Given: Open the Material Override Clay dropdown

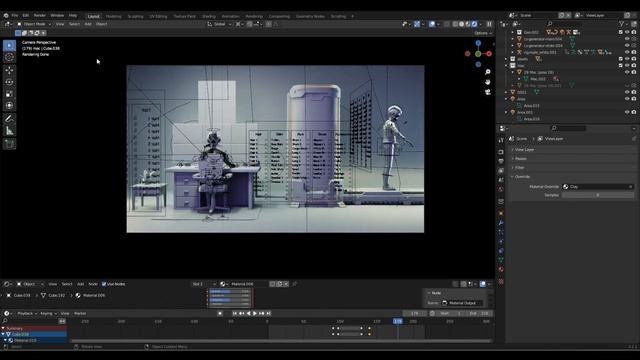Looking at the screenshot, I should pos(598,187).
